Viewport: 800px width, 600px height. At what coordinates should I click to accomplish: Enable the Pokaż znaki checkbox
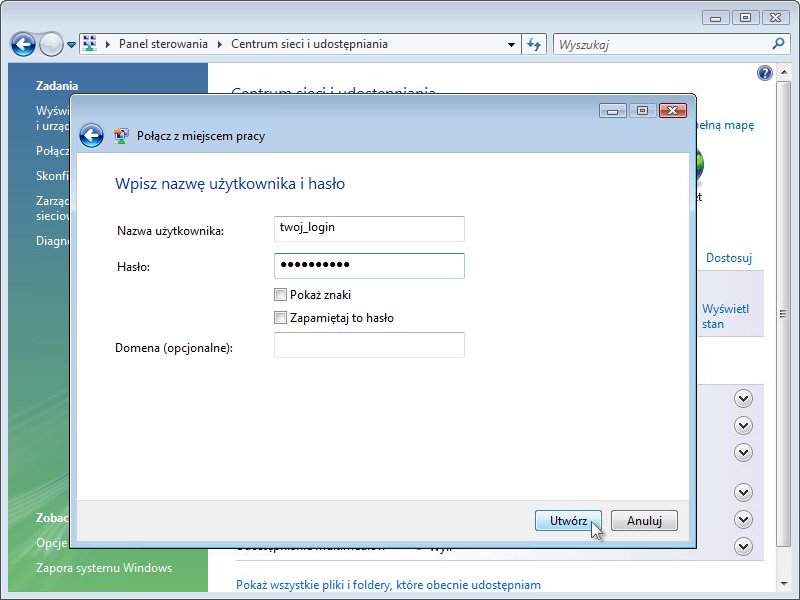(x=280, y=295)
